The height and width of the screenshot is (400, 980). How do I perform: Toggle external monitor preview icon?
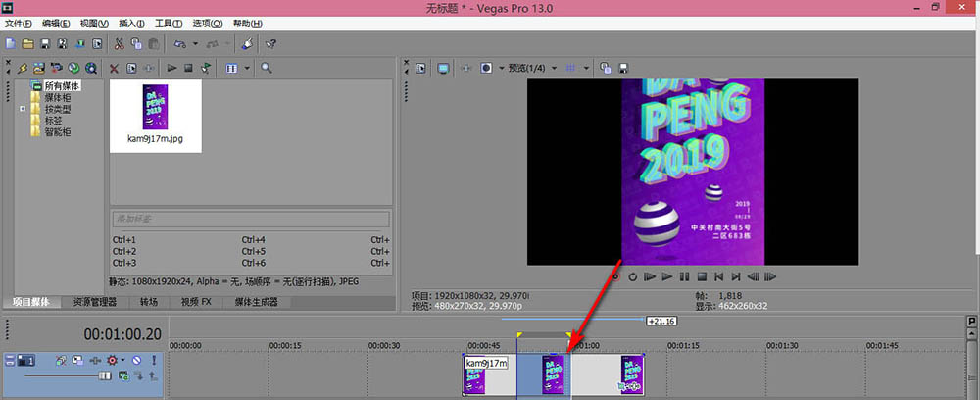click(443, 68)
